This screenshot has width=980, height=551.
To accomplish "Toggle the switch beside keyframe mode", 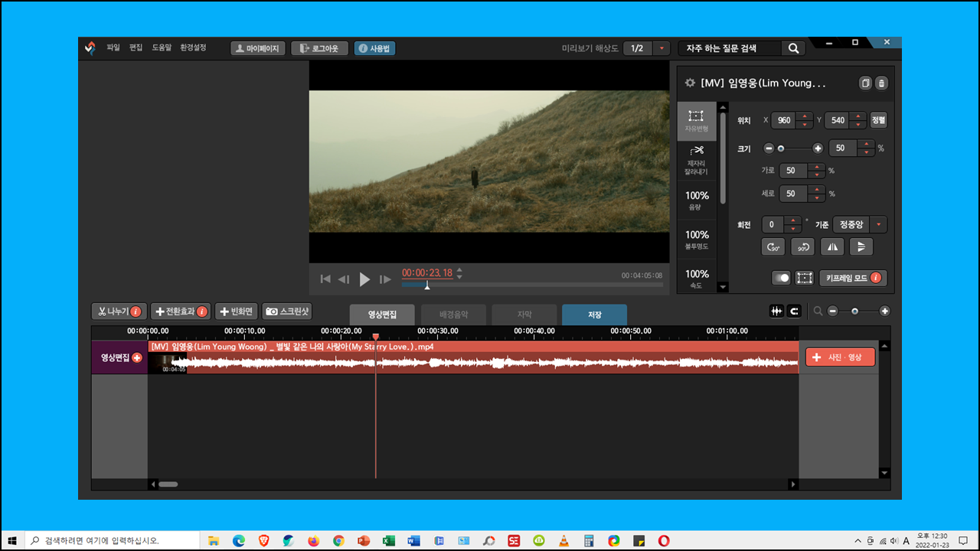I will pyautogui.click(x=781, y=278).
